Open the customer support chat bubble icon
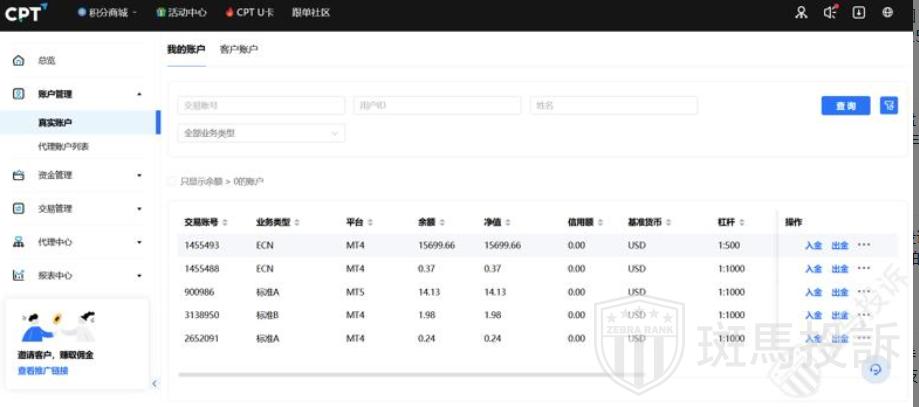919x407 pixels. tap(875, 369)
